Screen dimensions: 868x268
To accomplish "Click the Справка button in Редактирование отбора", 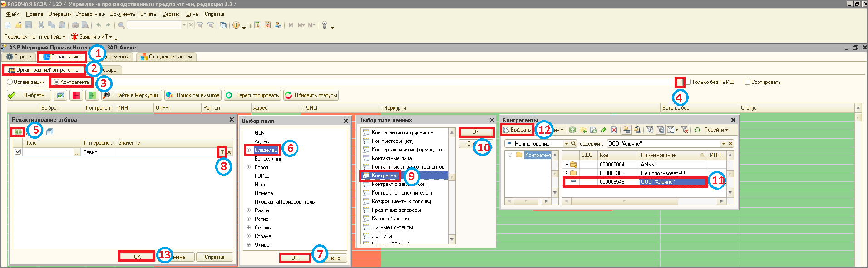I will [214, 257].
